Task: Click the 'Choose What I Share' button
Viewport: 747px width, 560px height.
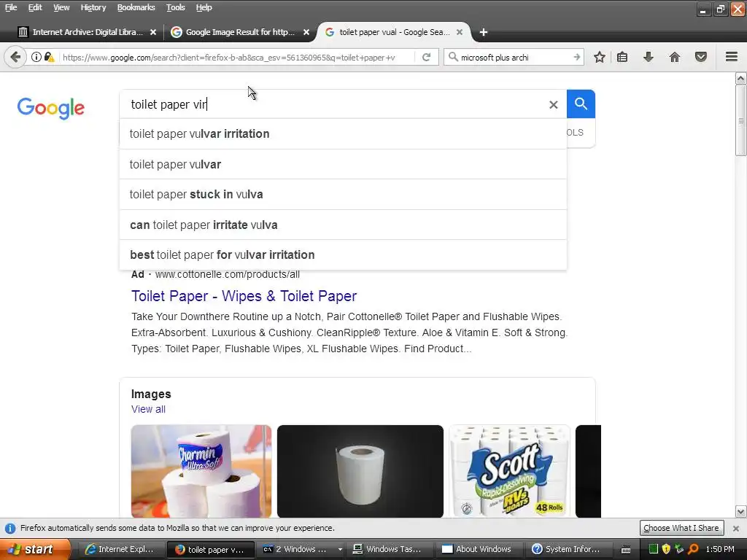Action: point(681,528)
